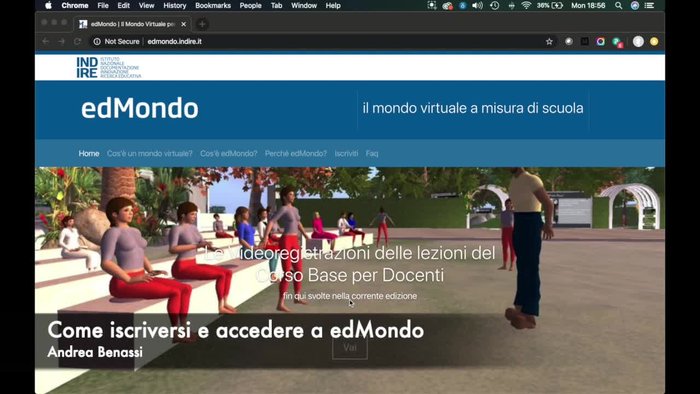This screenshot has width=700, height=394.
Task: Click the Corso Base per Docenti banner heading
Action: pyautogui.click(x=350, y=264)
